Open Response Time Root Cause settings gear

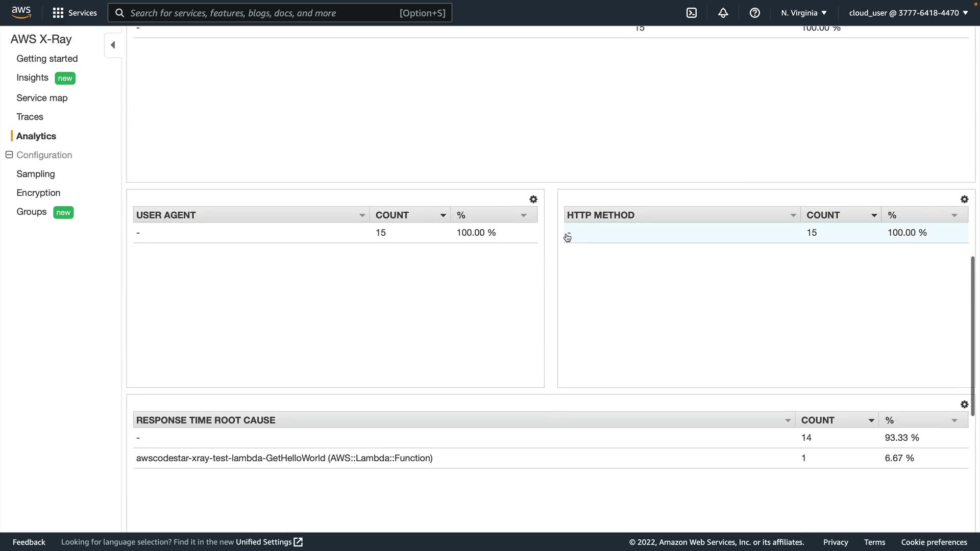coord(964,405)
